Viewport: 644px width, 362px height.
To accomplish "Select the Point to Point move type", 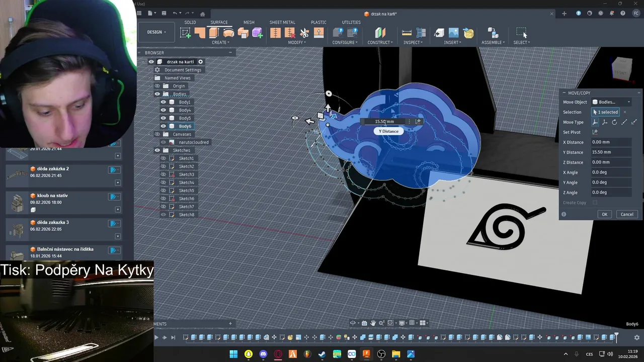I will [624, 122].
